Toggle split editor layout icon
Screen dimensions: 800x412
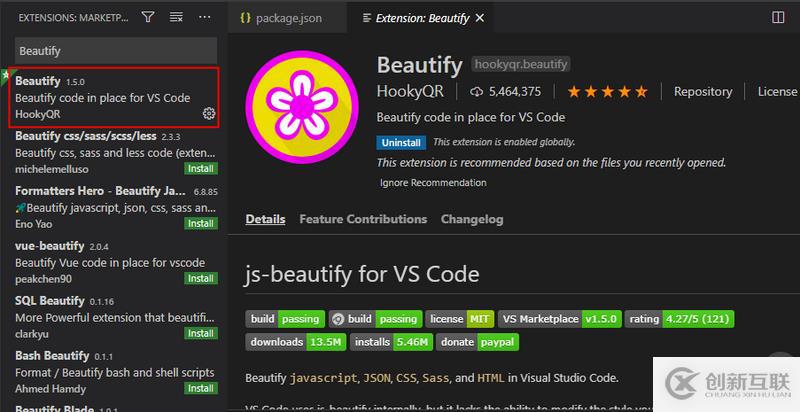point(778,17)
